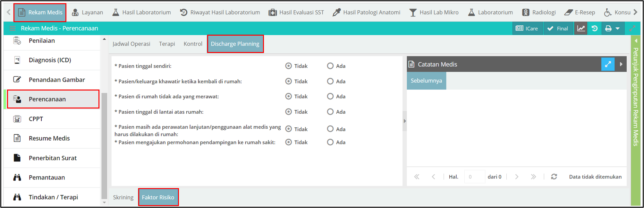Open the Layanan tab
Screen dimensions: 644x208
click(x=87, y=13)
